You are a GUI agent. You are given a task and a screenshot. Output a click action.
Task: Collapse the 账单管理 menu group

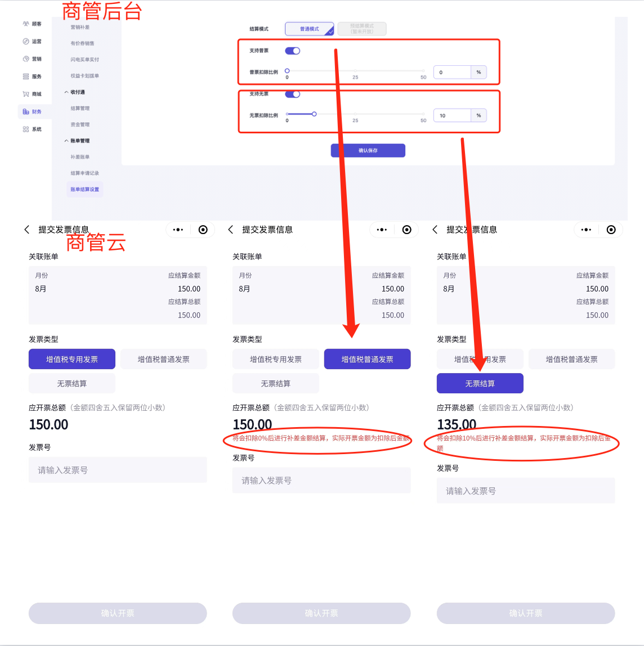click(66, 141)
